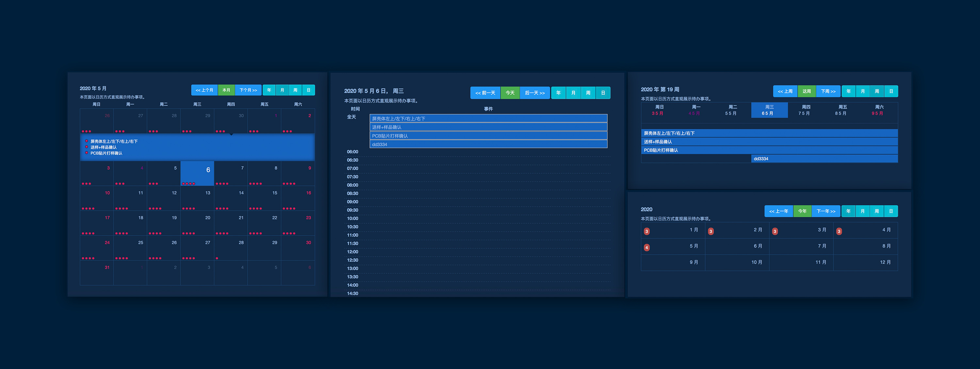Click the '<< 上周' previous week button

click(x=785, y=91)
